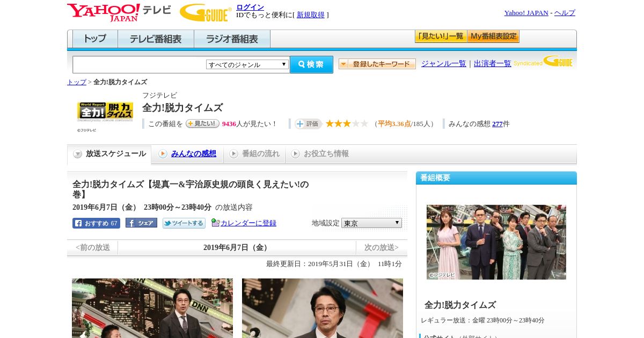The height and width of the screenshot is (338, 644).
Task: Add this program with the 見たい! button
Action: [x=202, y=123]
